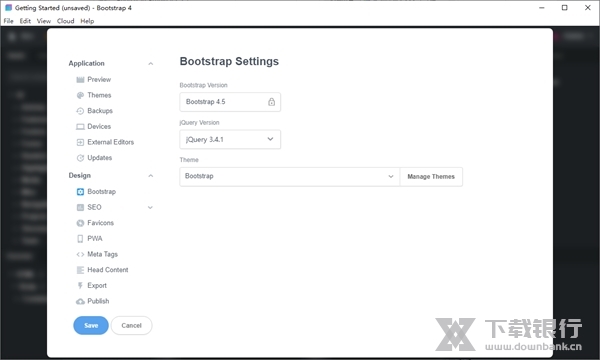Click the lock icon in Bootstrap Version field
The image size is (600, 360).
click(x=271, y=102)
